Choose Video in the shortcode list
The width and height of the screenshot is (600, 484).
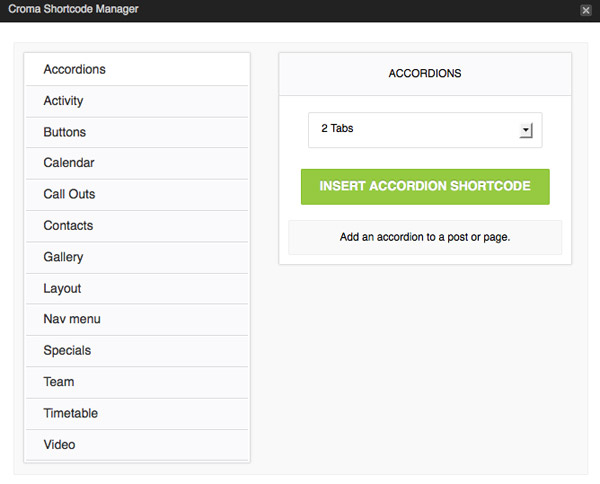click(137, 445)
